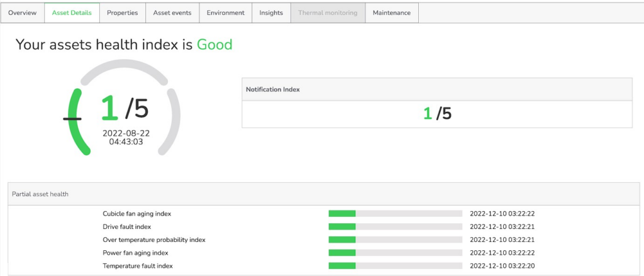Click Over temperature probability index bar

click(395, 240)
